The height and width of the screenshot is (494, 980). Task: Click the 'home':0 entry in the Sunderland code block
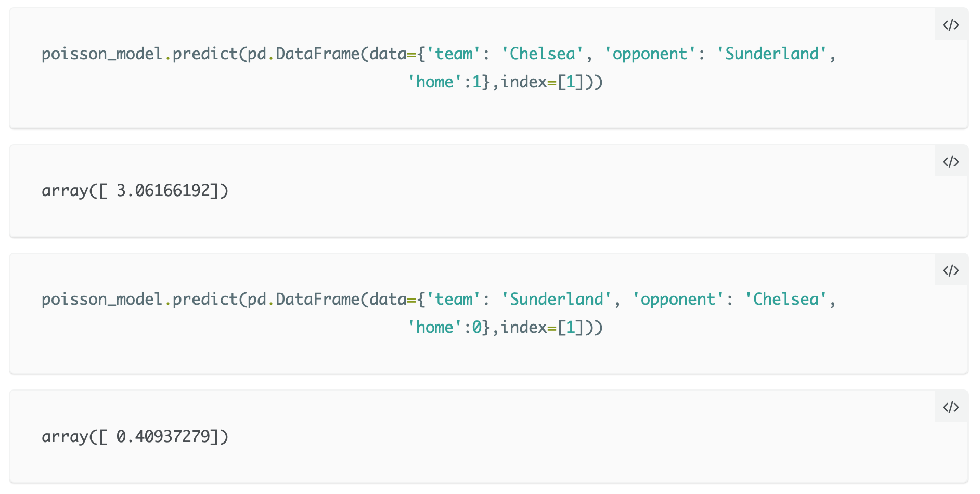pos(444,328)
